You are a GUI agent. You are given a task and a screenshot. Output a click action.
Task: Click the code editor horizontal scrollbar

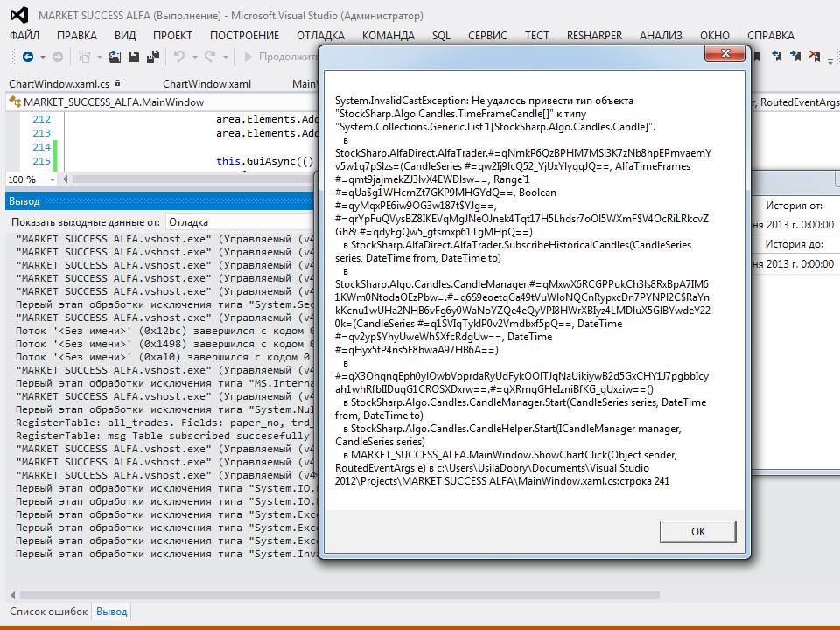pos(192,178)
